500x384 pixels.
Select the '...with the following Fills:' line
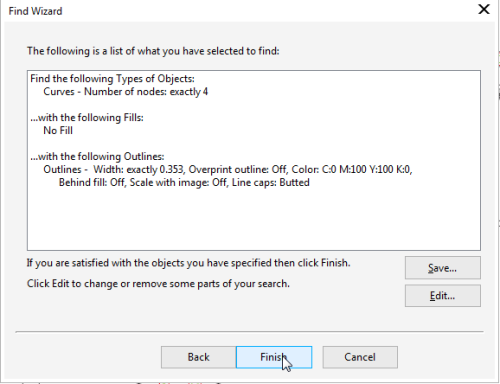coord(87,118)
